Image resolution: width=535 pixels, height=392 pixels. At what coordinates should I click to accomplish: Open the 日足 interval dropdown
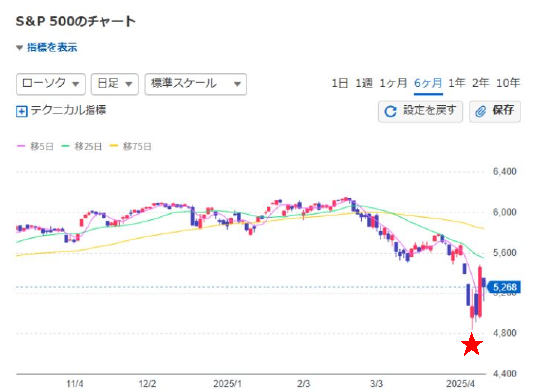[x=115, y=84]
